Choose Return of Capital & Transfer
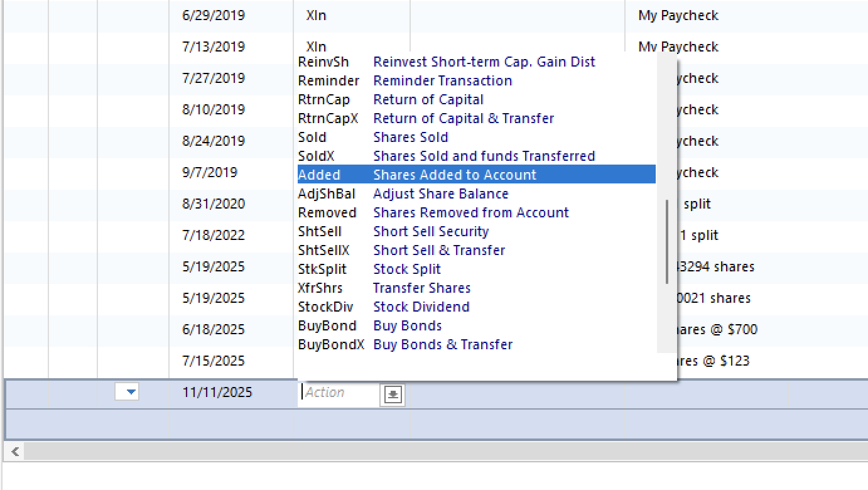The width and height of the screenshot is (868, 490). pos(463,118)
